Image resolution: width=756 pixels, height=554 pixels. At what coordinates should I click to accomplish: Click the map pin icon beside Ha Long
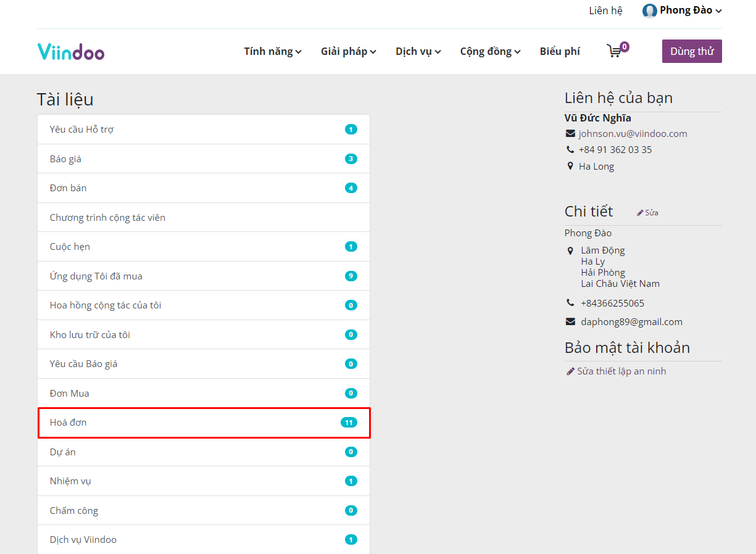570,167
